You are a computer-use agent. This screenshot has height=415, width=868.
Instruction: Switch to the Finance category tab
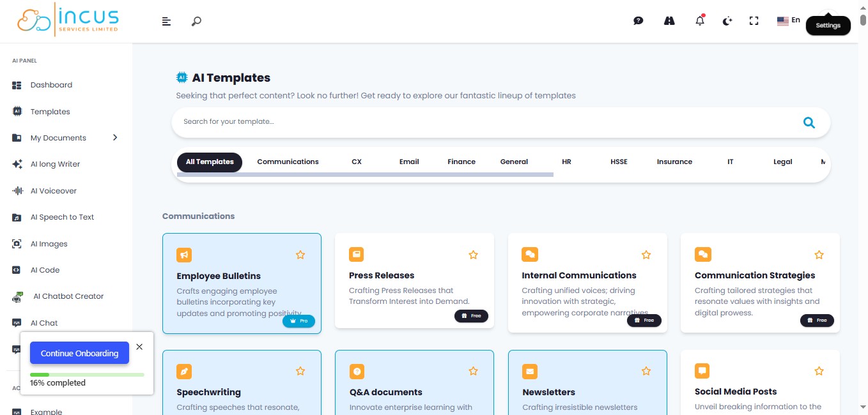[x=461, y=162]
